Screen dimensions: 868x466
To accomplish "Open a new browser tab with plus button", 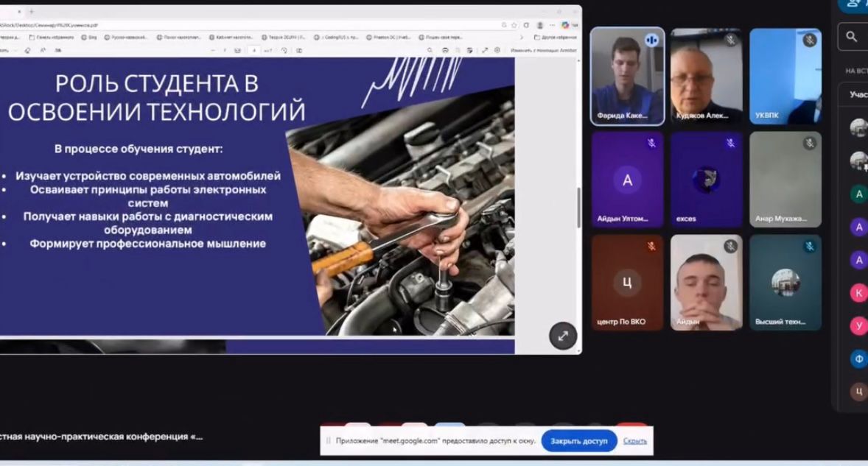I will click(x=32, y=12).
